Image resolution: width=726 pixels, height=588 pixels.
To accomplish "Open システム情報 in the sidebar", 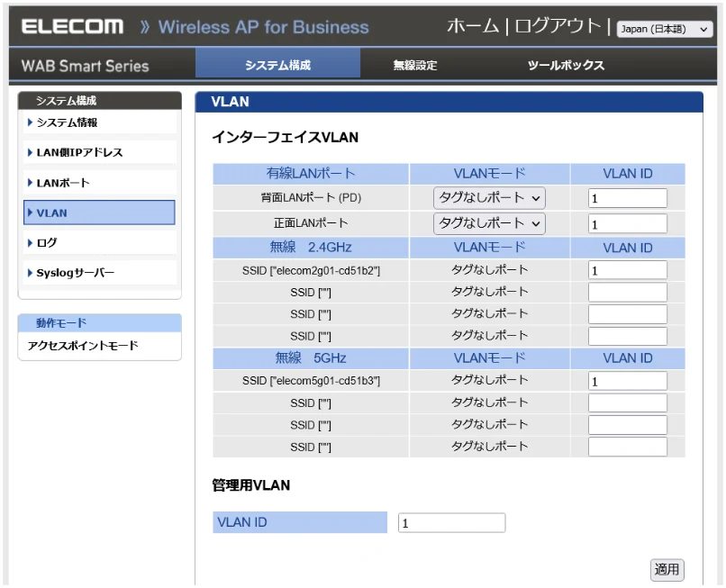I will coord(100,122).
